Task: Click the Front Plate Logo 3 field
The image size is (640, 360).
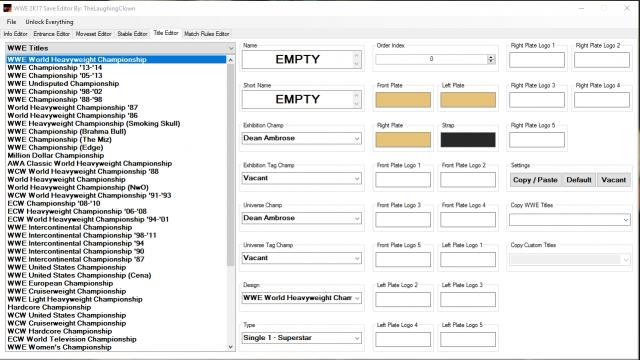Action: coord(403,220)
